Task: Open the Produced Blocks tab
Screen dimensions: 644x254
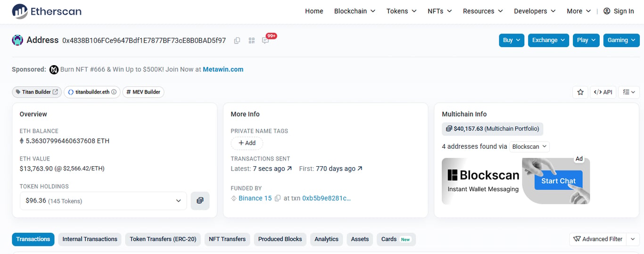Action: click(x=280, y=239)
